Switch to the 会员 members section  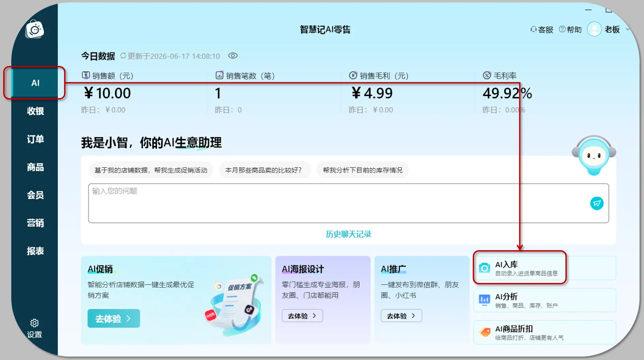pyautogui.click(x=35, y=195)
